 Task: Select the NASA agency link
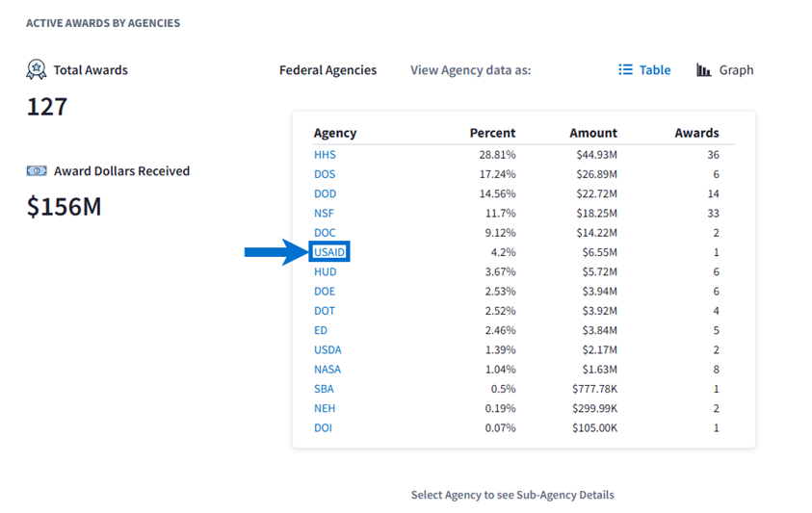coord(327,370)
